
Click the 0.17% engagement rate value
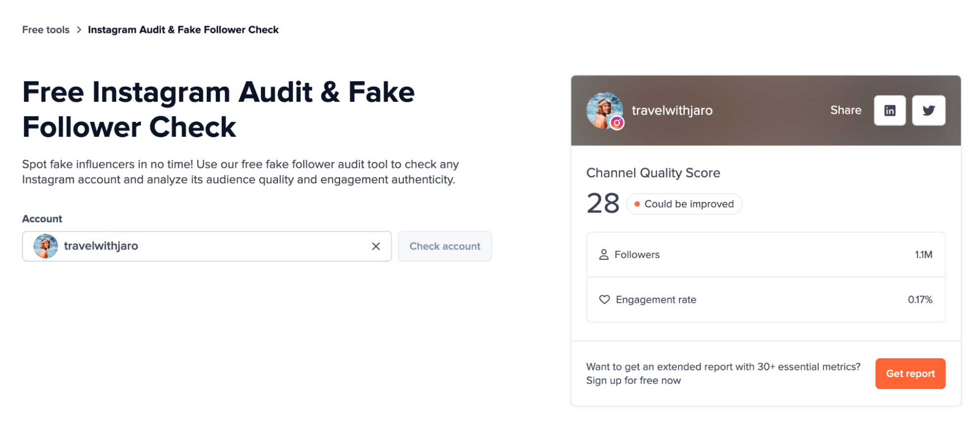(920, 299)
